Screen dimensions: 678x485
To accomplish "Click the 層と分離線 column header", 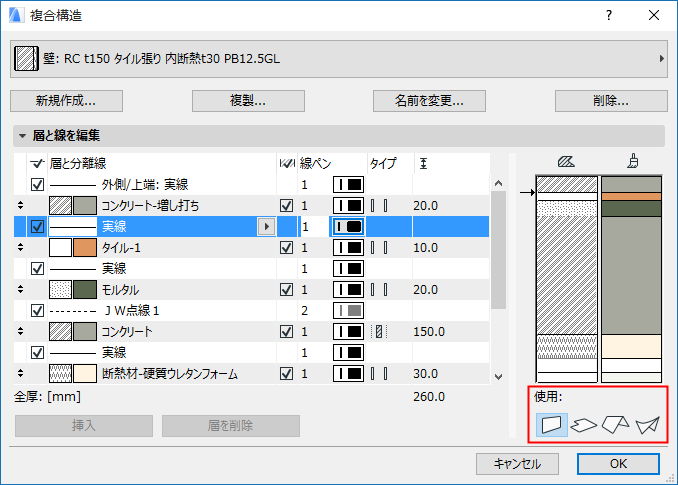I will tap(78, 163).
